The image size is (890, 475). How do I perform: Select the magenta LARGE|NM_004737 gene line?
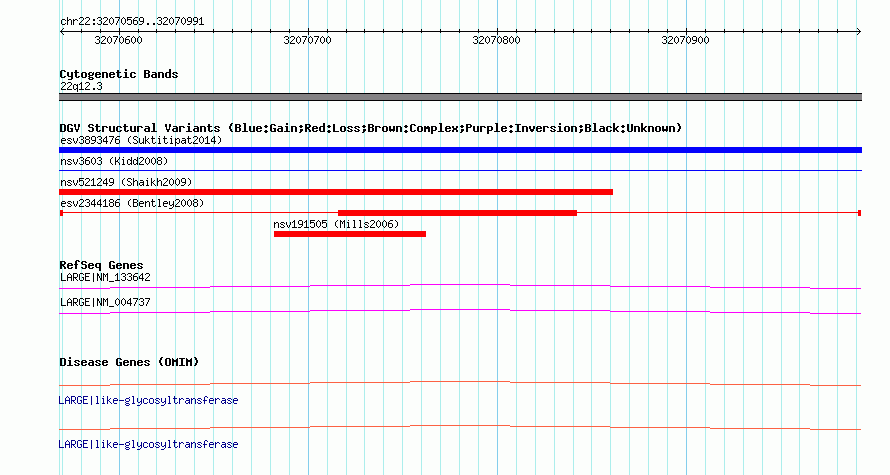(x=460, y=312)
